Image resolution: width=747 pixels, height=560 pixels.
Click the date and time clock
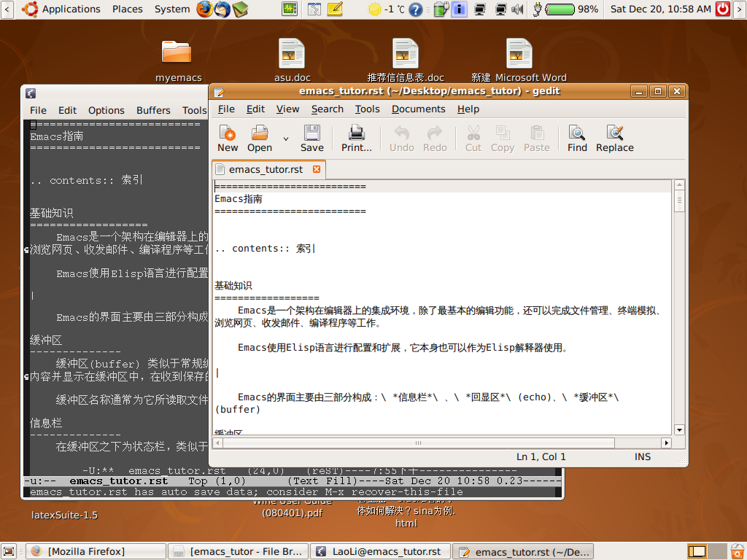tap(660, 9)
